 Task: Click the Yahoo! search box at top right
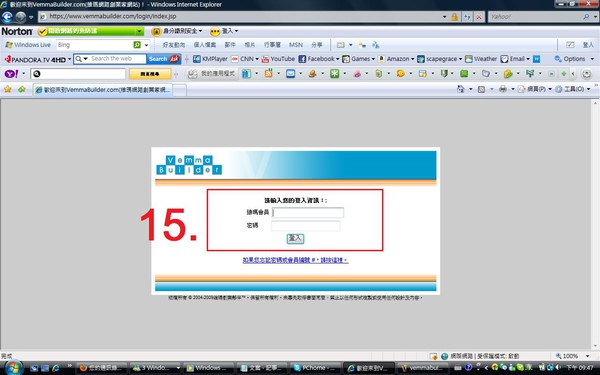[536, 16]
